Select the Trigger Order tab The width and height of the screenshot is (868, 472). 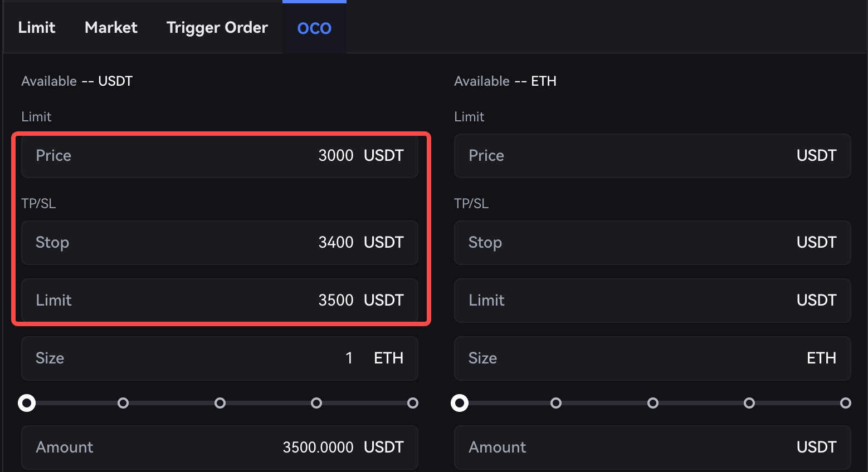(x=217, y=27)
